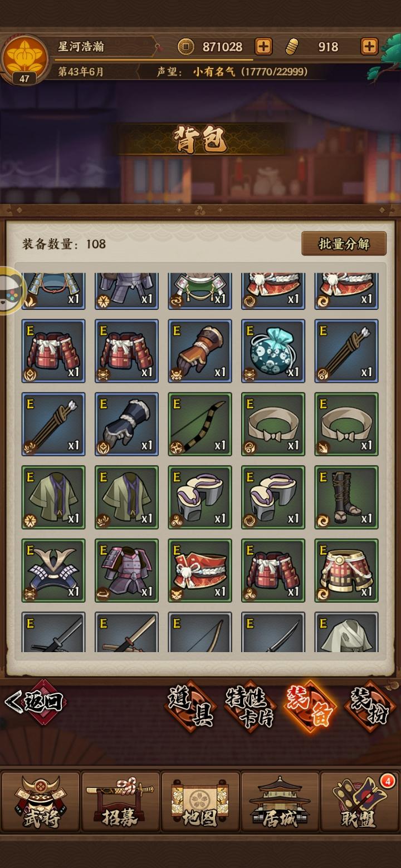Image resolution: width=401 pixels, height=868 pixels.
Task: Select the purple chest armor item
Action: pos(126,570)
